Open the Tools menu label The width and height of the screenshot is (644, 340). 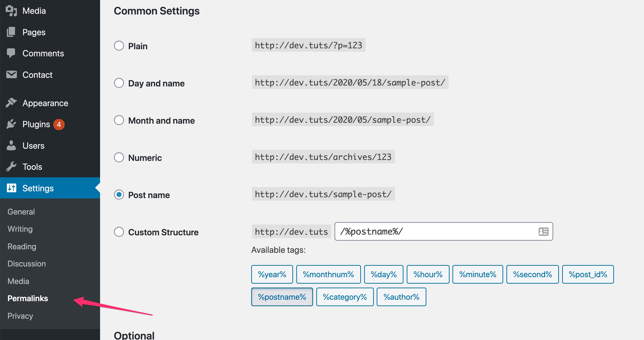32,167
